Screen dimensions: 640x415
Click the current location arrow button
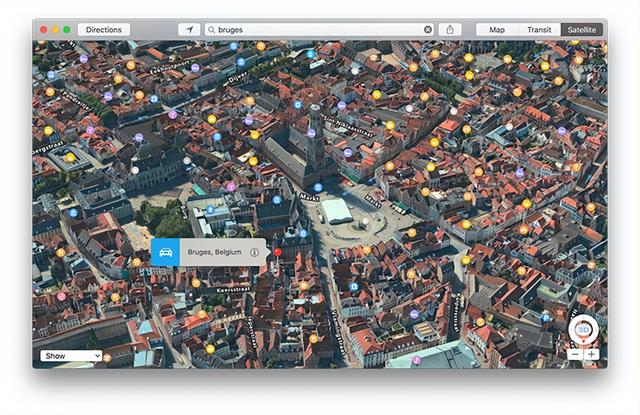[189, 30]
